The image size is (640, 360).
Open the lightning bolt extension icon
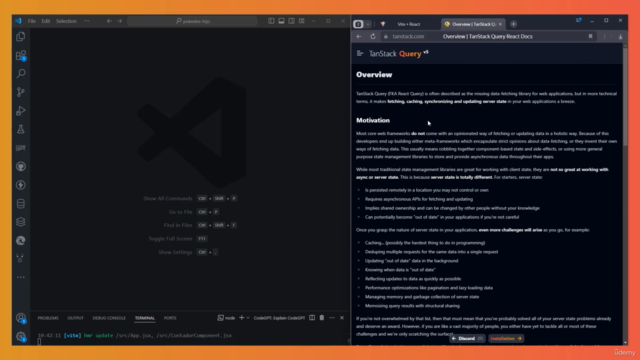click(x=20, y=185)
